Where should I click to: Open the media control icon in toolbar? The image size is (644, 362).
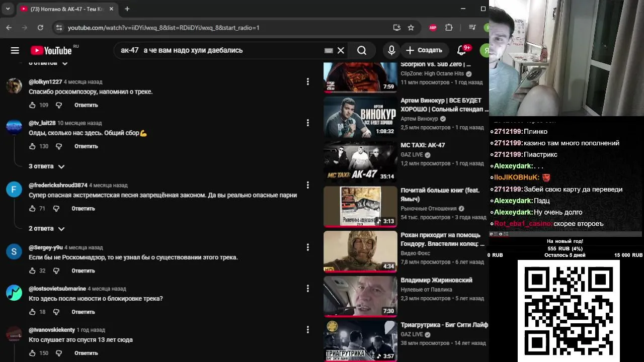tap(472, 28)
